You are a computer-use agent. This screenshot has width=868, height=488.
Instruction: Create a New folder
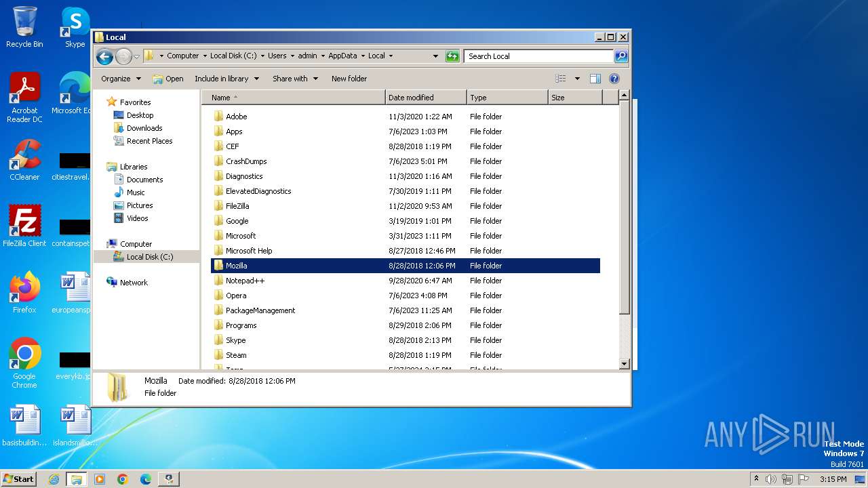(x=349, y=79)
